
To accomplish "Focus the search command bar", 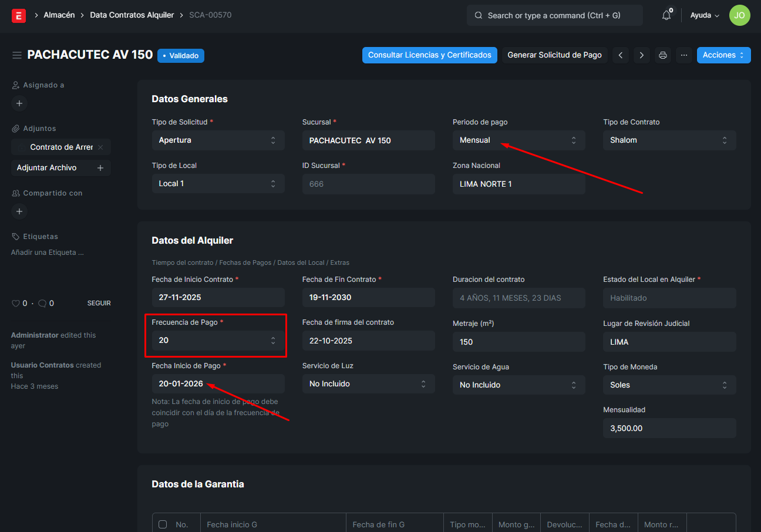I will [x=554, y=16].
